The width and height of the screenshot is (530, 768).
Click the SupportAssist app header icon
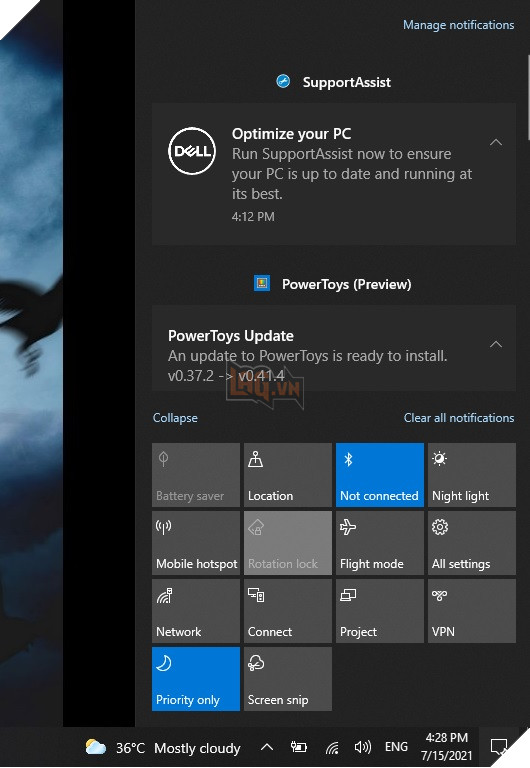pyautogui.click(x=283, y=81)
